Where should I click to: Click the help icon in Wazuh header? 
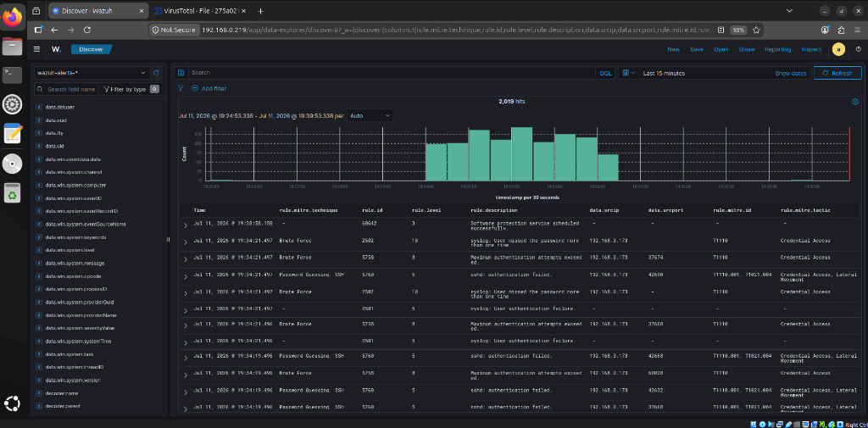point(859,49)
